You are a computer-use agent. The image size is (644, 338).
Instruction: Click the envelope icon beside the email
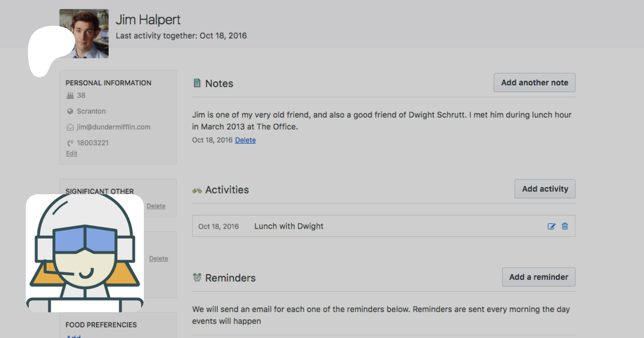point(70,127)
